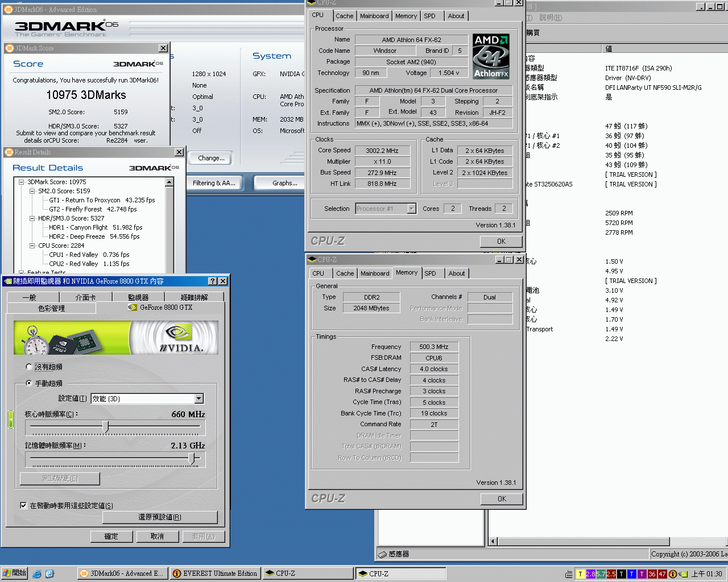Click the purple 2.8 tray icon
Viewport: 728px width, 582px height.
pyautogui.click(x=590, y=574)
